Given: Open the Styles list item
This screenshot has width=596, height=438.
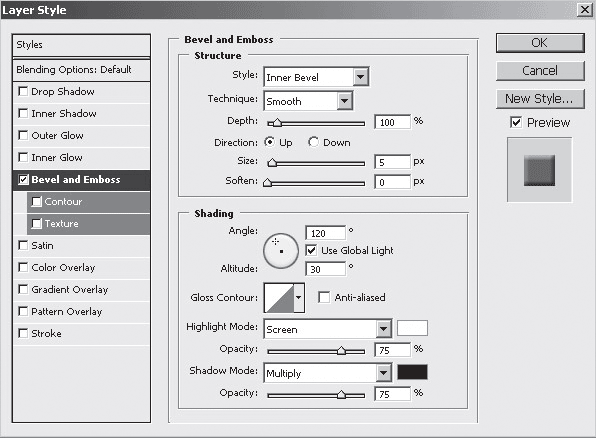Looking at the screenshot, I should click(81, 45).
